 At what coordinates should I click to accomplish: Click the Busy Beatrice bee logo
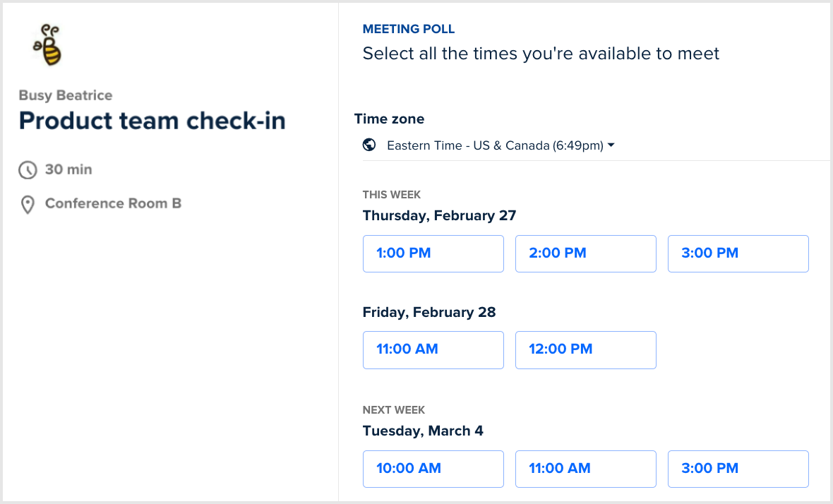click(x=48, y=45)
